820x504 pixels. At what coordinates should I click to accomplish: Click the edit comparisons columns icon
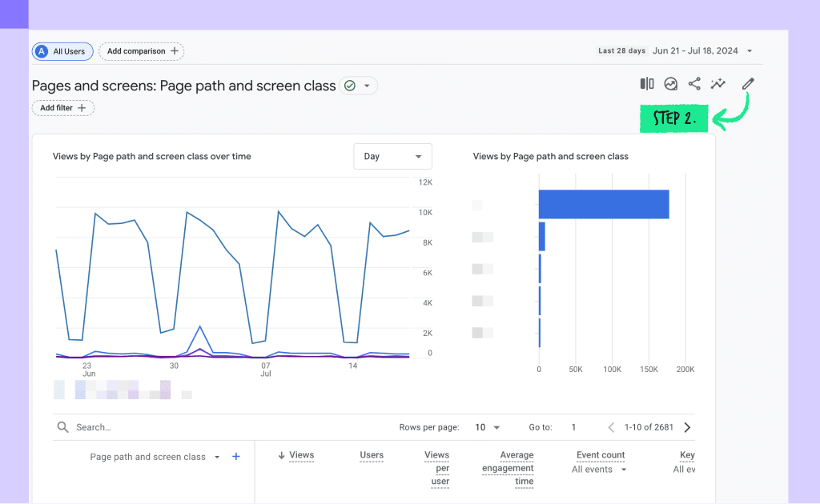[647, 83]
